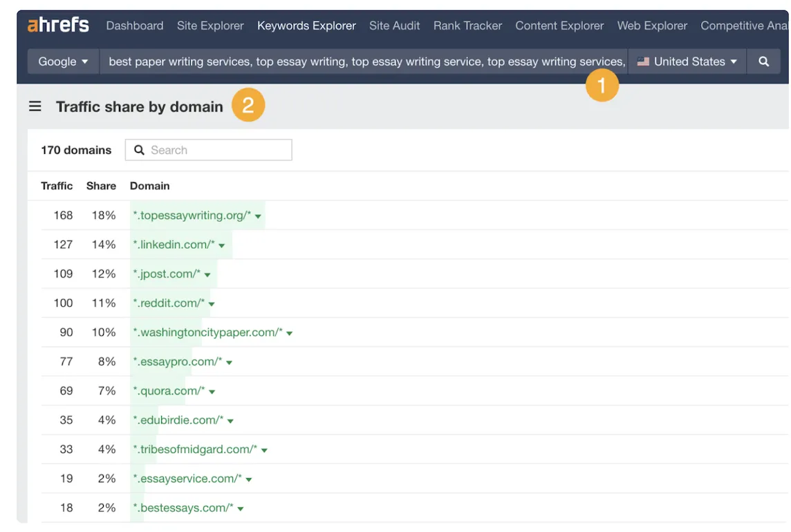
Task: Click traffic value 69
Action: point(66,391)
